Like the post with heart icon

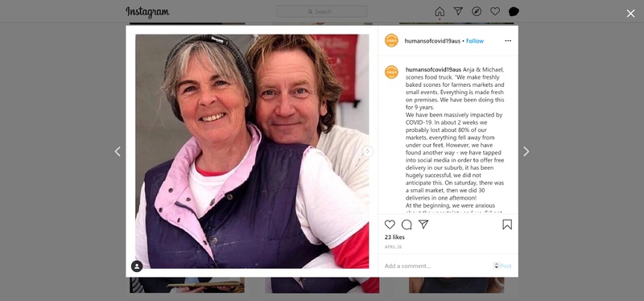click(x=390, y=225)
